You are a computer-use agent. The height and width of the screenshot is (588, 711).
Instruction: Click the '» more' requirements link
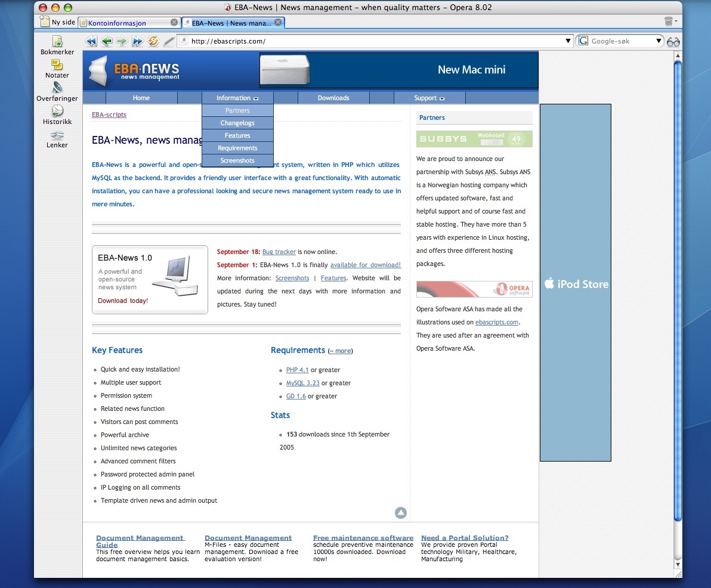coord(340,351)
